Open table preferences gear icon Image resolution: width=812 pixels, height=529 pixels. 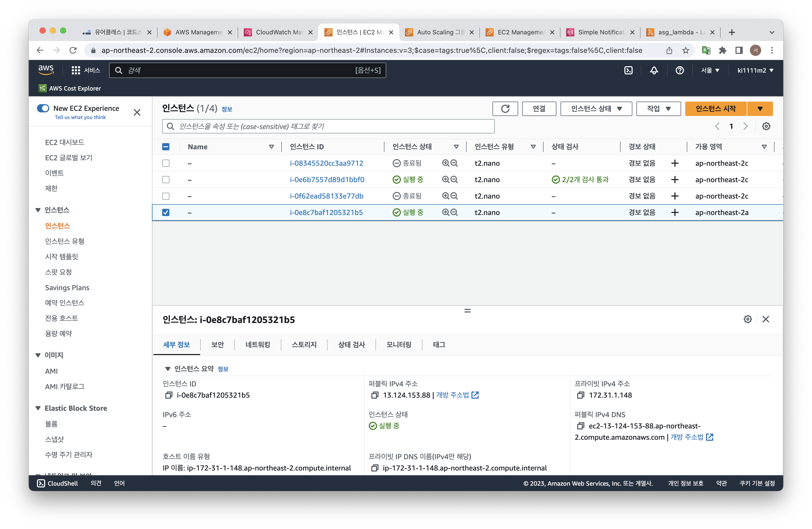coord(766,126)
